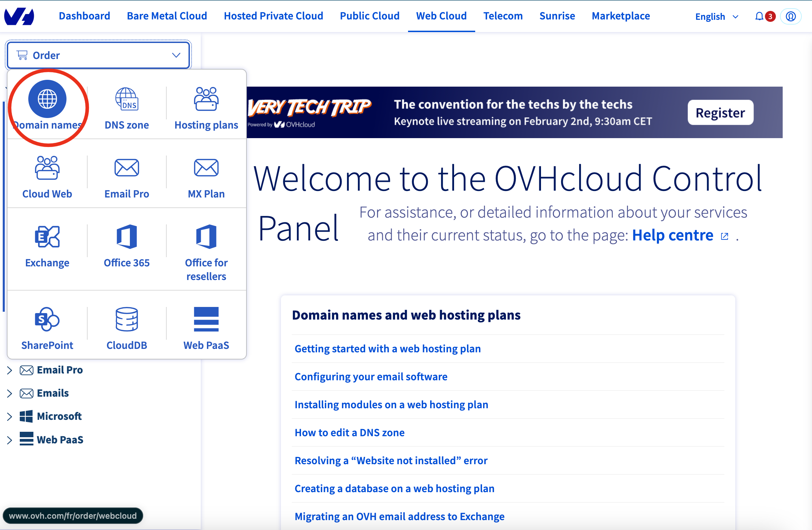The image size is (812, 530).
Task: Click the Emails envelope icon in sidebar
Action: 26,393
